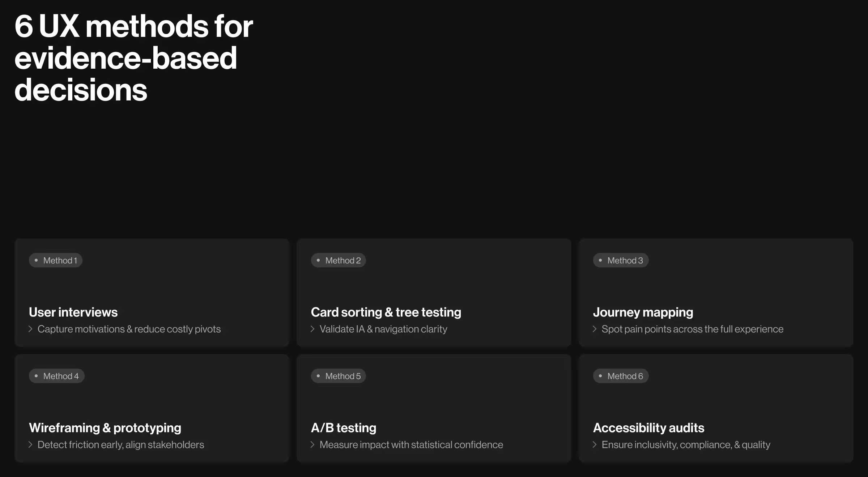Toggle the Method 4 pill badge
The height and width of the screenshot is (477, 868).
[x=56, y=376]
